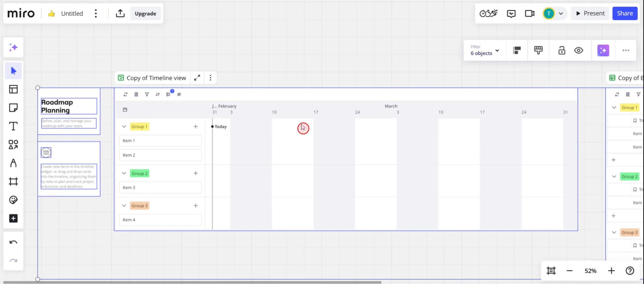This screenshot has width=644, height=284.
Task: Open the Templates tool in the sidebar
Action: tap(13, 89)
